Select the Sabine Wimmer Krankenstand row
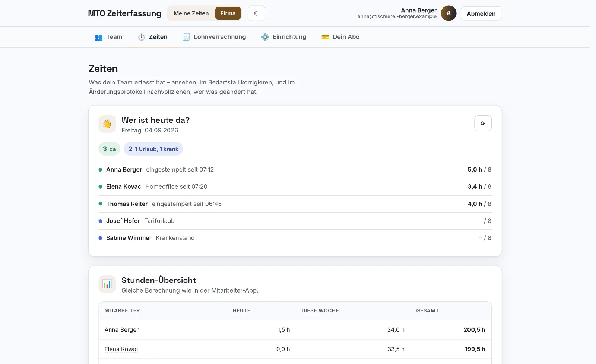596x364 pixels. pyautogui.click(x=295, y=238)
